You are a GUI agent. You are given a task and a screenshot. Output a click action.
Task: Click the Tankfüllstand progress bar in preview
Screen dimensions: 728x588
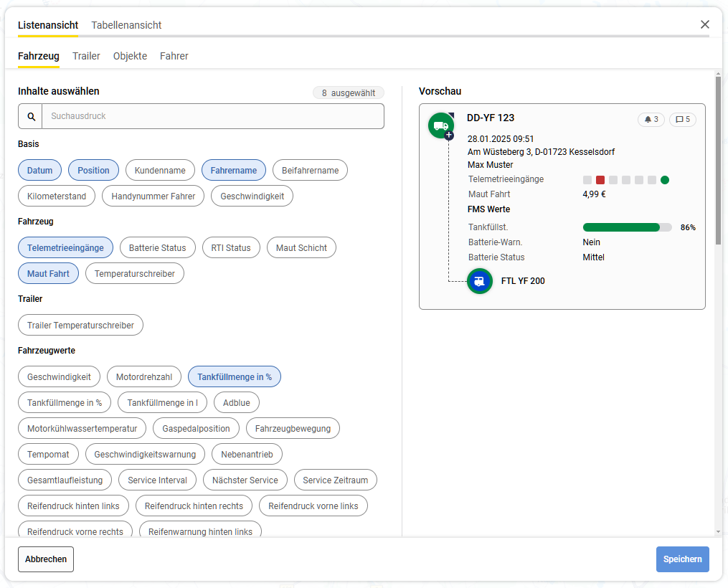coord(627,227)
